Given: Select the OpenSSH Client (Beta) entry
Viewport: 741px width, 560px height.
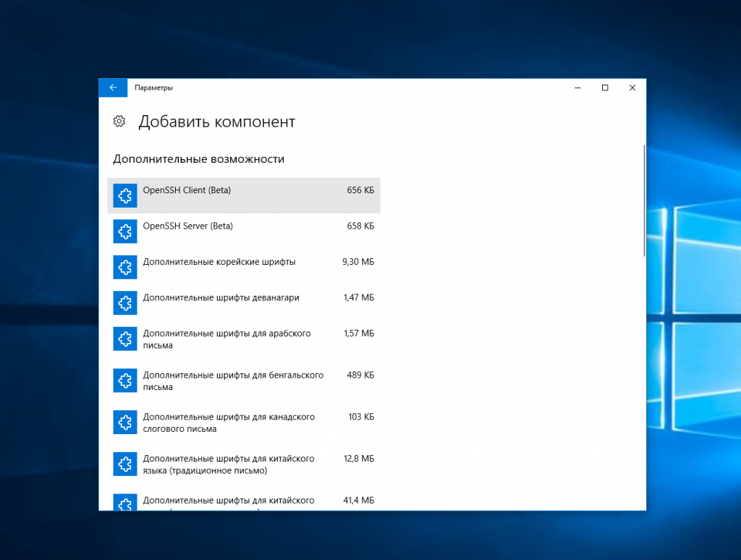Looking at the screenshot, I should point(244,195).
